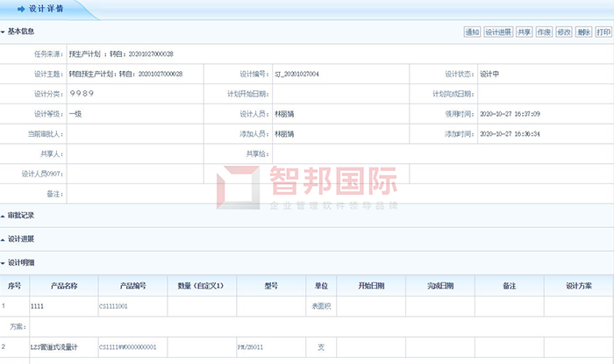Click the 删除 button
Viewport: 614px width, 364px height.
584,32
